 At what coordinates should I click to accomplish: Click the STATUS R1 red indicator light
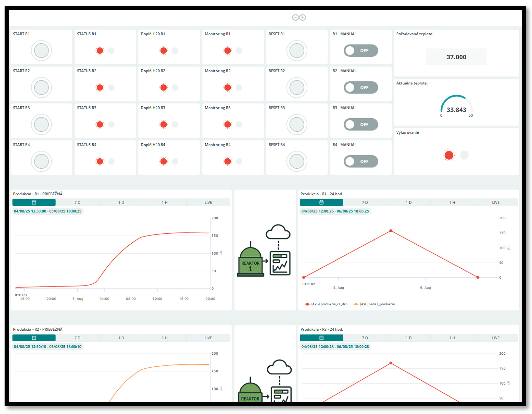point(100,51)
